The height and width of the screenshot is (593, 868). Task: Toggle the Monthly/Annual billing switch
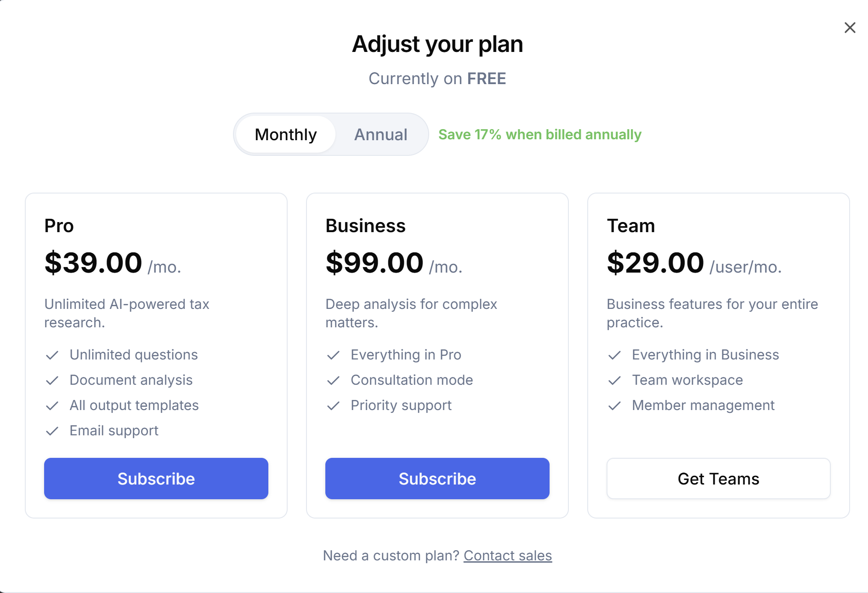[331, 134]
